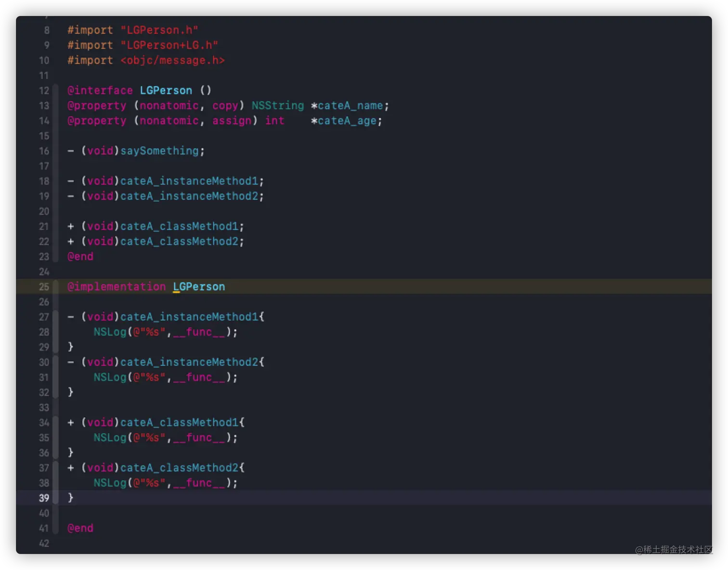The height and width of the screenshot is (570, 728).
Task: Click cateA_instanceMethod2 implementation on line 30
Action: coord(189,362)
